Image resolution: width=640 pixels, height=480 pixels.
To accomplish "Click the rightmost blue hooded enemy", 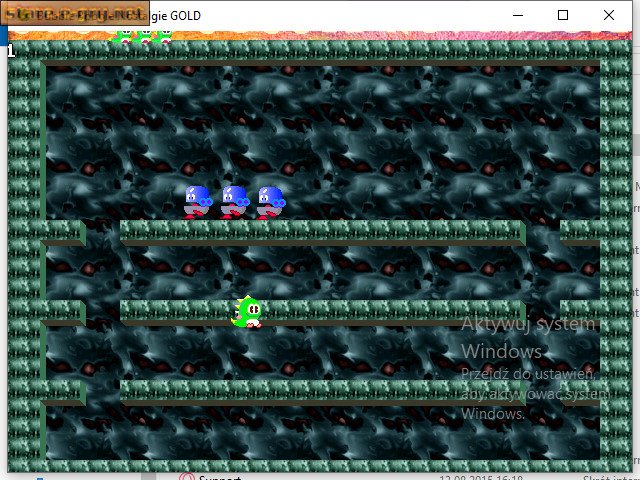I will coord(271,203).
